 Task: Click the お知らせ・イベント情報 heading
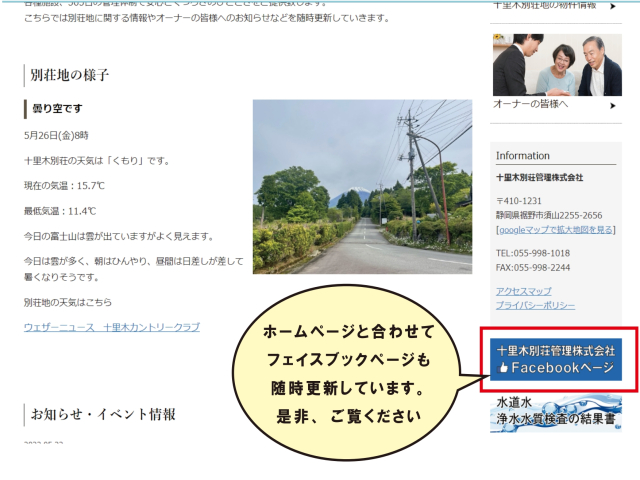(x=103, y=414)
